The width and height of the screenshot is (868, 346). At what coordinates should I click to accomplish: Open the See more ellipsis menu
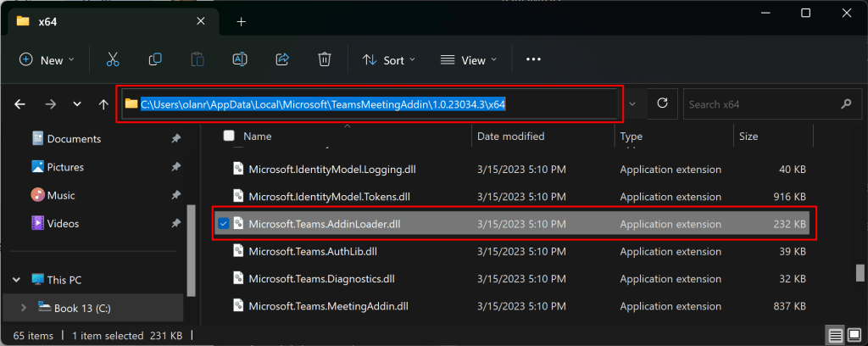533,60
